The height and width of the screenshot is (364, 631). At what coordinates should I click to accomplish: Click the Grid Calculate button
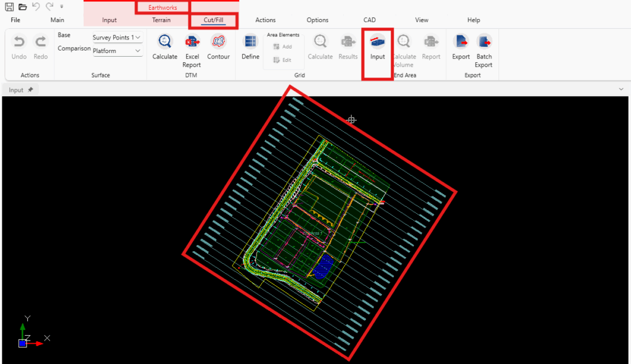[x=320, y=47]
